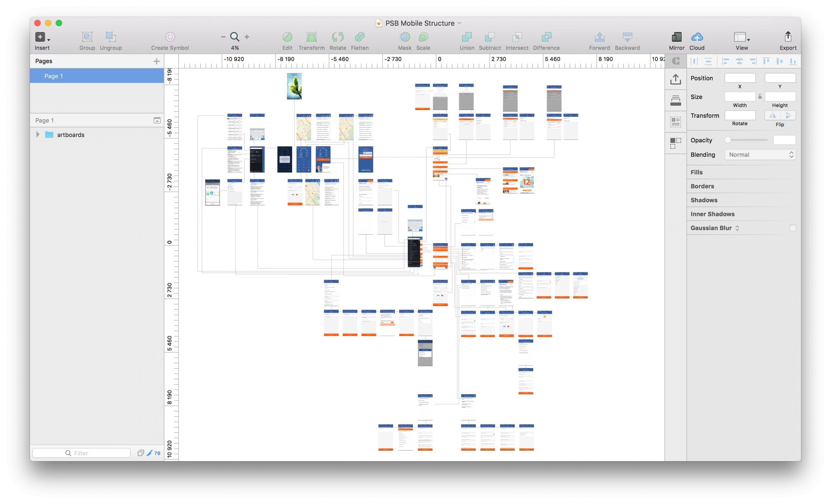Apply the Intersect boolean operation
The height and width of the screenshot is (504, 831).
click(517, 37)
